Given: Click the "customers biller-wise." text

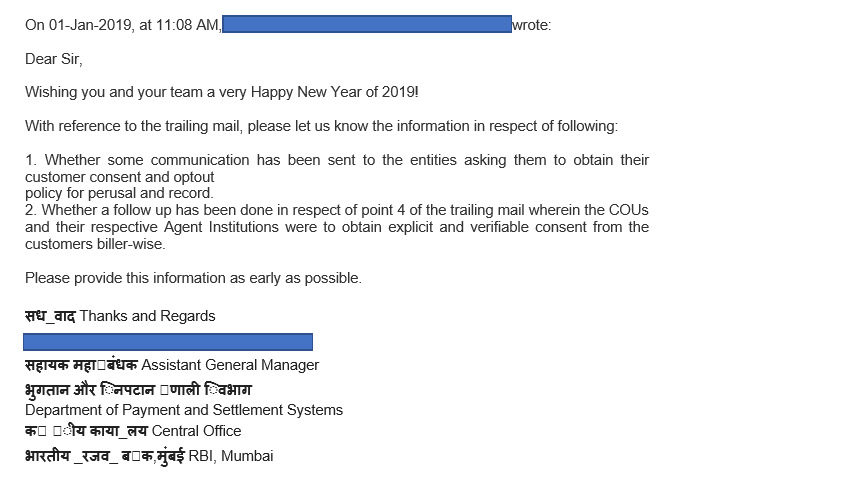Looking at the screenshot, I should [x=95, y=244].
